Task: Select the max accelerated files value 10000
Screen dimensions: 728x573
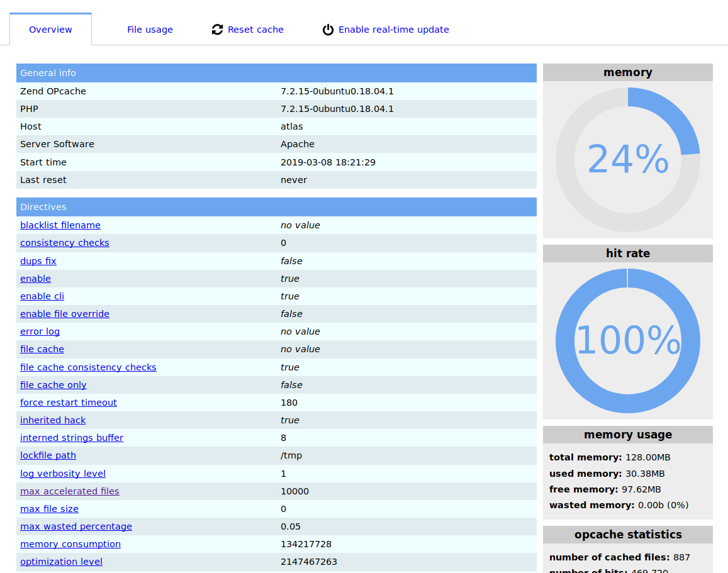Action: pos(294,491)
